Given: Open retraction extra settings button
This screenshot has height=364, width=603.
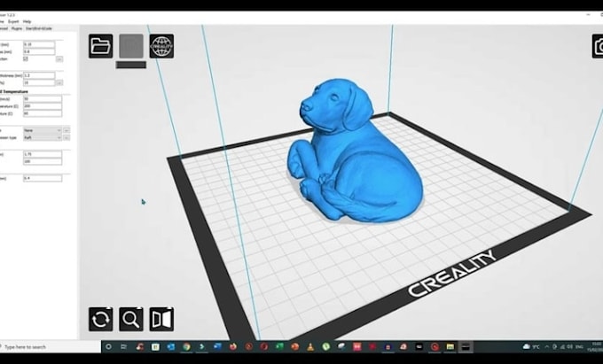Looking at the screenshot, I should 59,58.
